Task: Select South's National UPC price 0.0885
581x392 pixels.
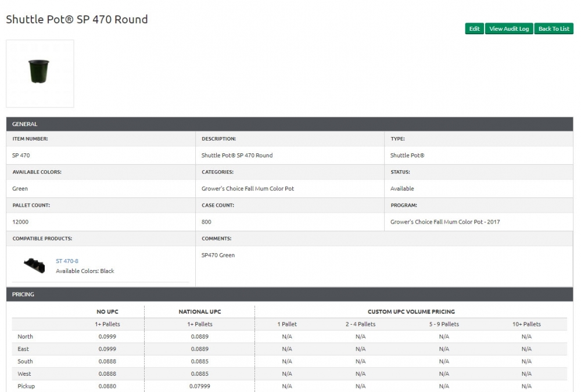Action: (200, 361)
